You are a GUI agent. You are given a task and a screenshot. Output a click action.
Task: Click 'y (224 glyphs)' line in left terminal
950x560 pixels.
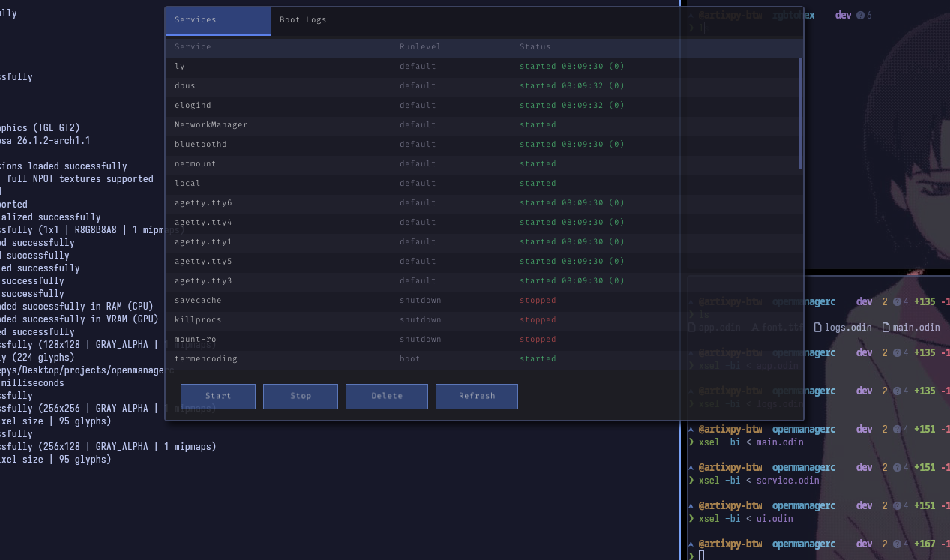tap(37, 358)
